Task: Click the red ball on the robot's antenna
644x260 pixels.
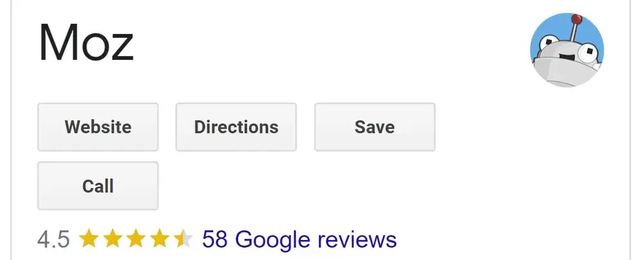Action: (577, 19)
